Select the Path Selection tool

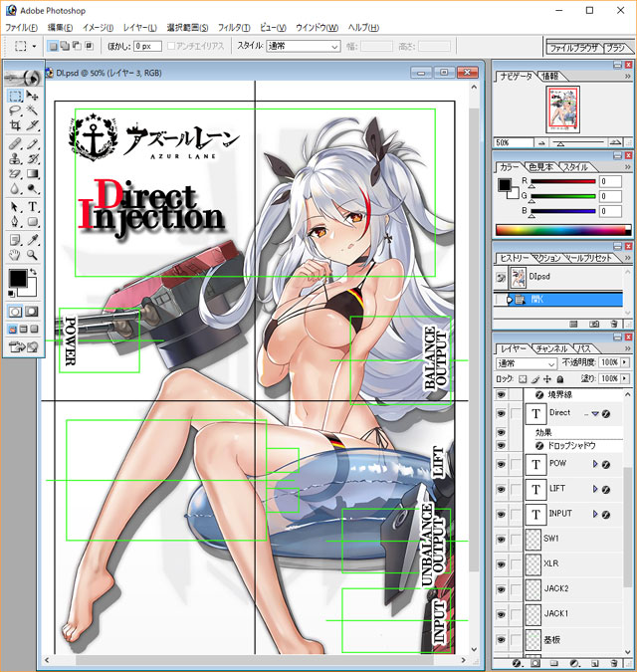coord(15,207)
